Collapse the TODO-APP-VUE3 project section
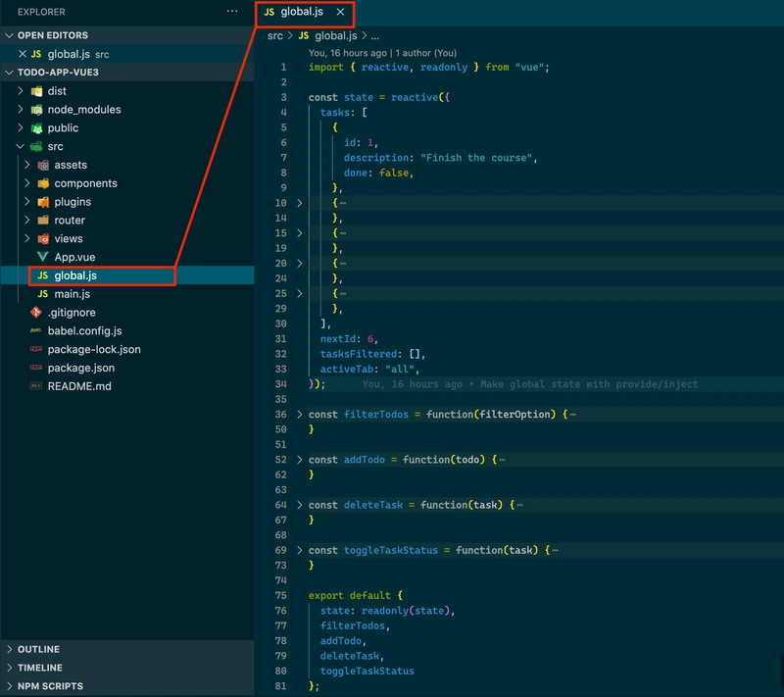Screen dimensions: 784x697 pyautogui.click(x=9, y=73)
